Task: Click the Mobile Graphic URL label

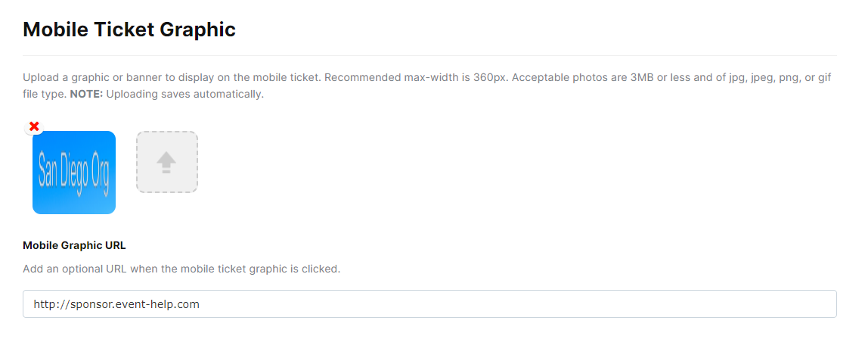Action: (x=75, y=245)
